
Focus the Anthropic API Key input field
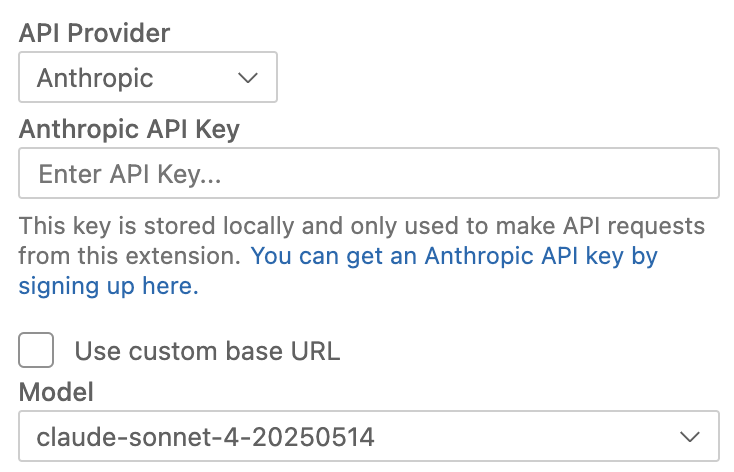coord(368,174)
